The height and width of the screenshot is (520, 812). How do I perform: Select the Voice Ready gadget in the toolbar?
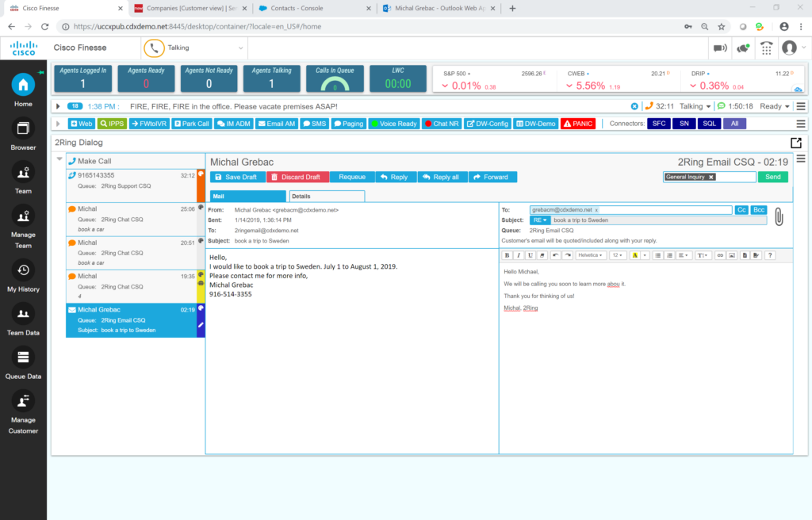(x=393, y=123)
